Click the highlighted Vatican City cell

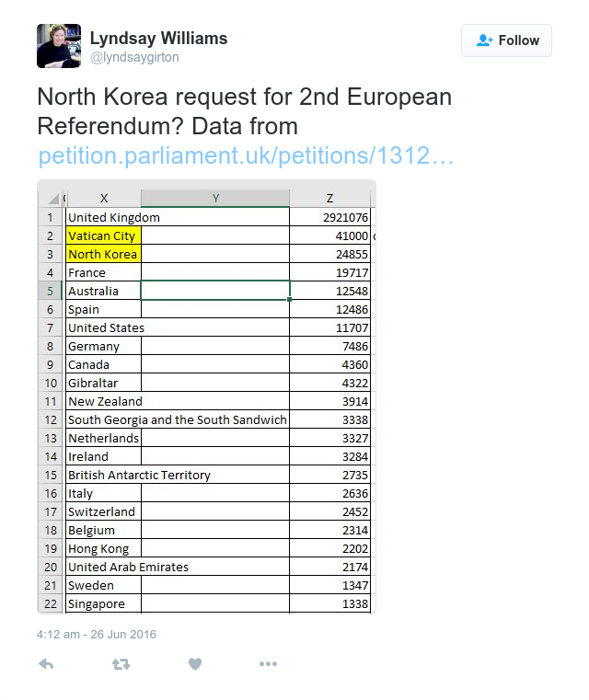[x=104, y=235]
